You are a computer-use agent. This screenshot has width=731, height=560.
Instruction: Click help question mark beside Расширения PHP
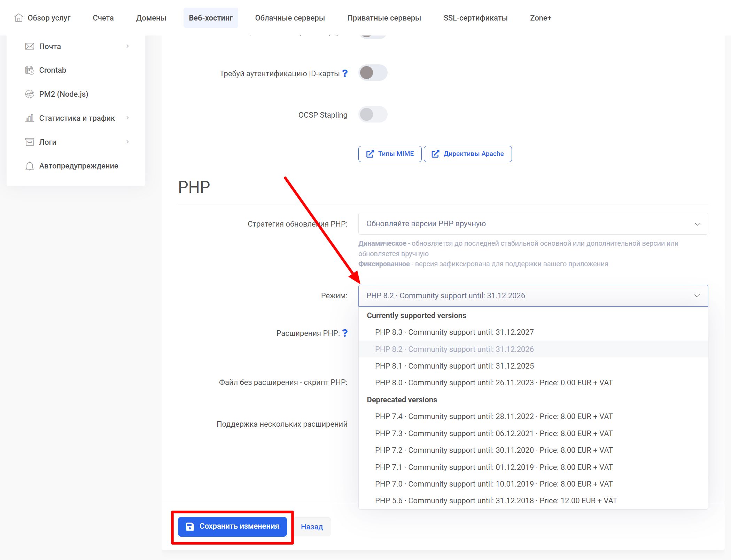click(345, 333)
